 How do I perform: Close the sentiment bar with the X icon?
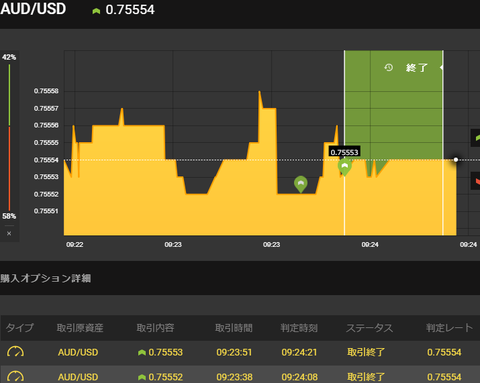click(9, 233)
